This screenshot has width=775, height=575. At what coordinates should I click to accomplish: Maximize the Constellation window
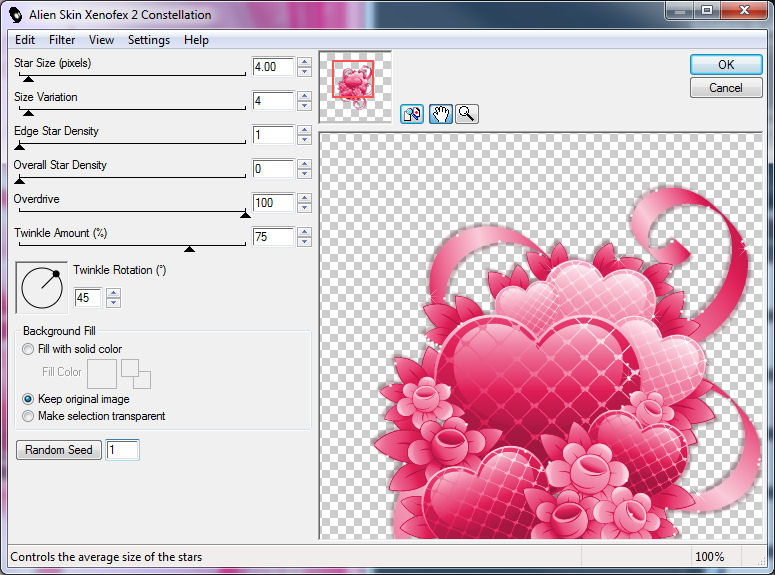point(707,10)
